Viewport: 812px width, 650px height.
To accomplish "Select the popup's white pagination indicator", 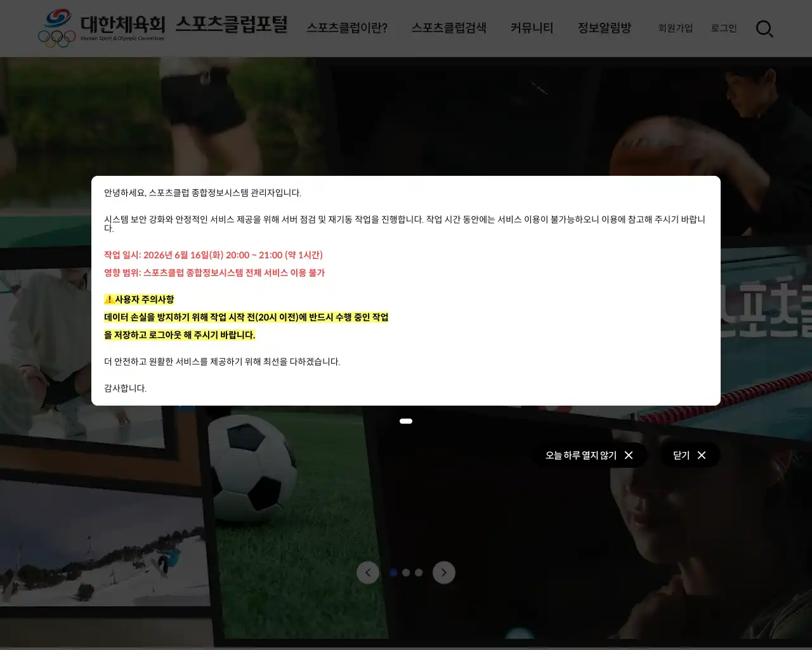I will pyautogui.click(x=406, y=421).
